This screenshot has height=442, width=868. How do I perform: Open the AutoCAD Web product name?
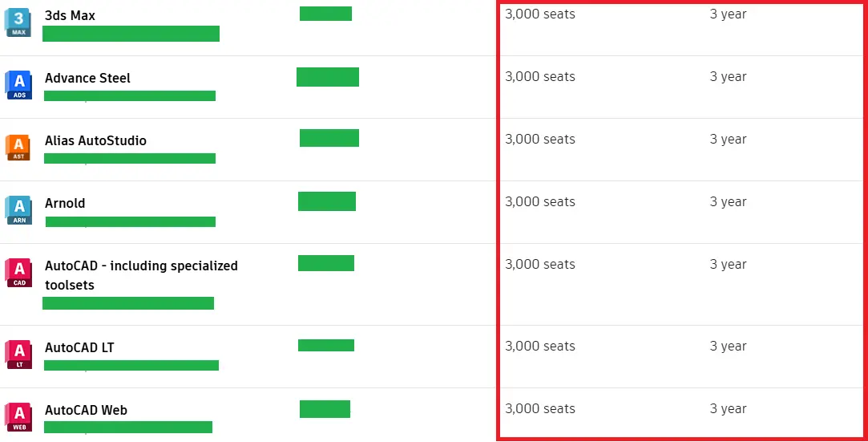pyautogui.click(x=86, y=411)
